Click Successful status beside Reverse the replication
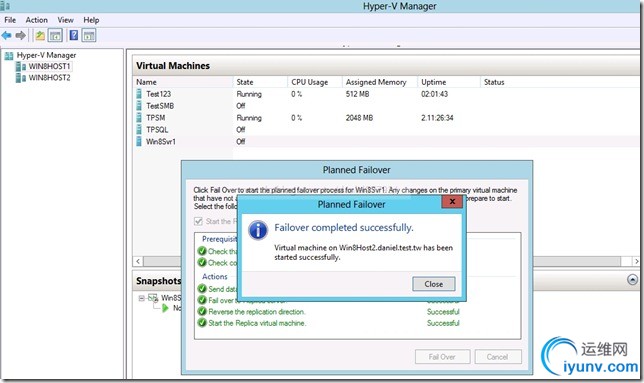 point(443,312)
